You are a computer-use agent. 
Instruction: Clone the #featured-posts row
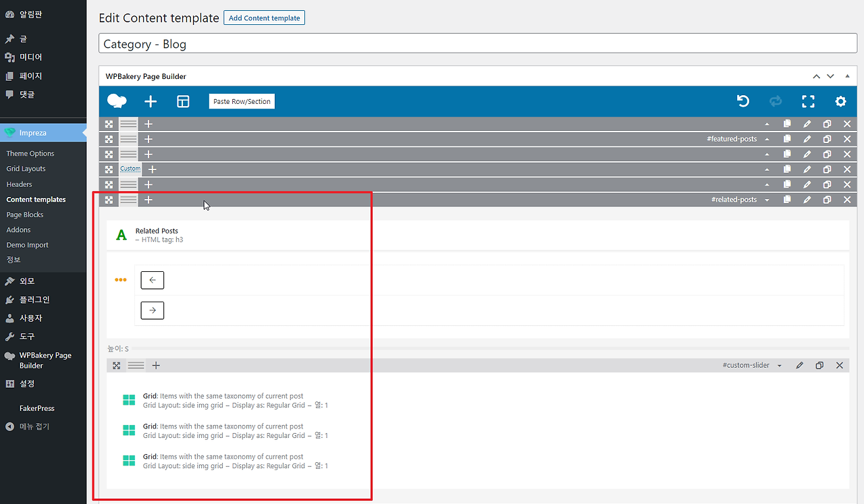827,139
